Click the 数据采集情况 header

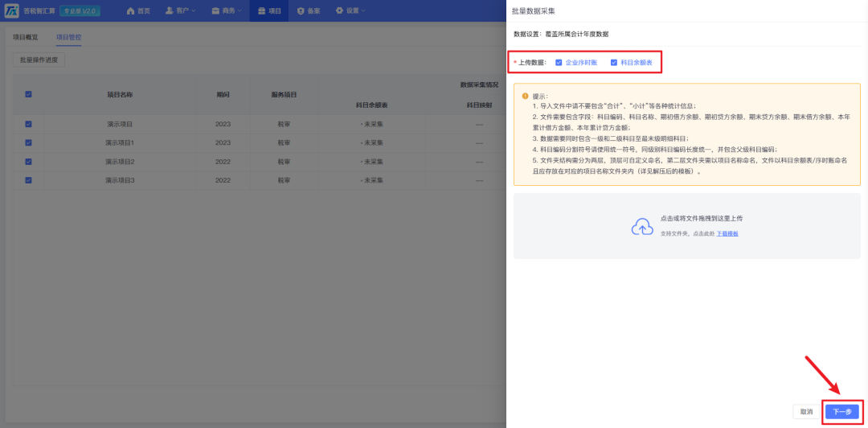coord(479,84)
